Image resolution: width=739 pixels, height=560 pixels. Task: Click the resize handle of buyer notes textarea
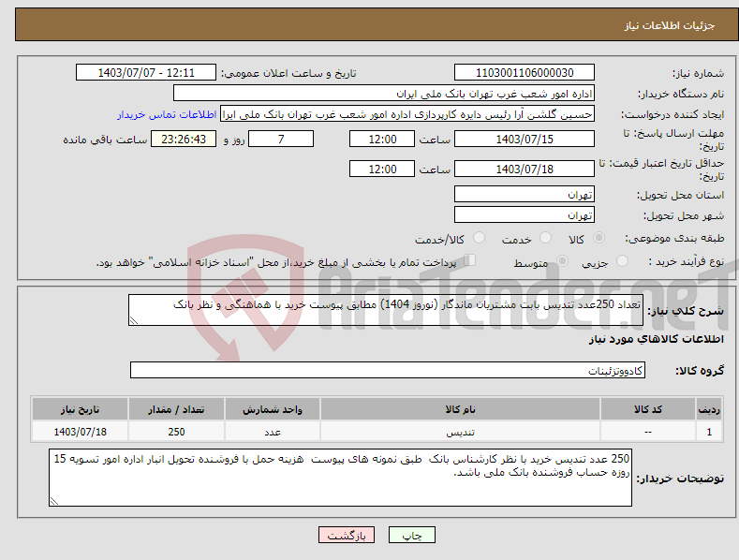(x=54, y=501)
